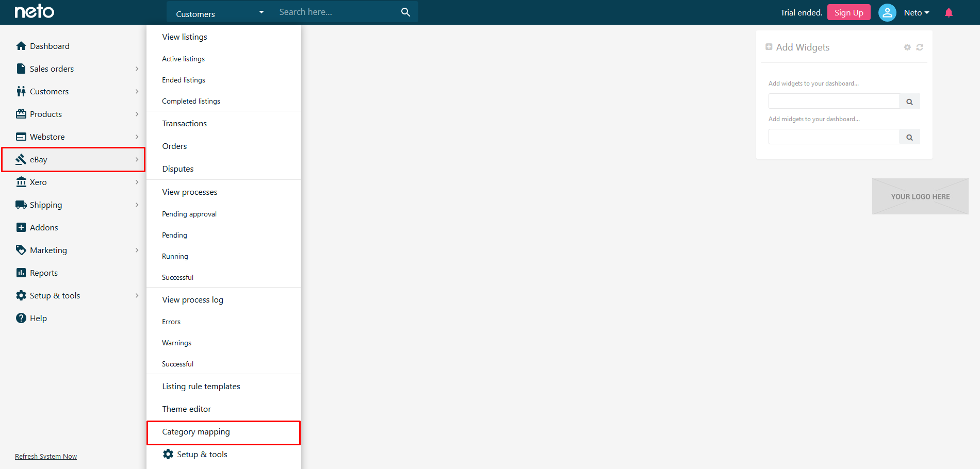
Task: Click the Sign Up button
Action: (848, 12)
